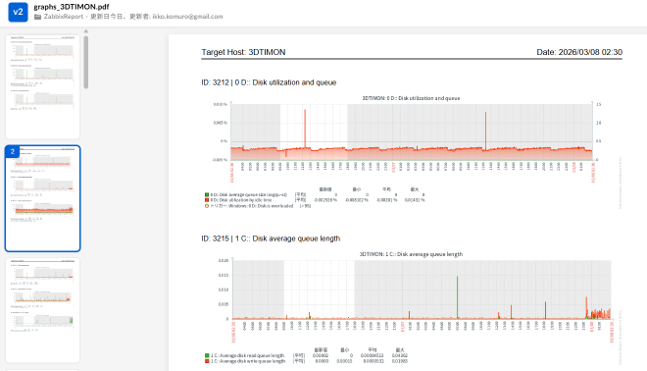Click the updater's gmail address text
Viewport: 647px width, 371px height.
pyautogui.click(x=188, y=17)
